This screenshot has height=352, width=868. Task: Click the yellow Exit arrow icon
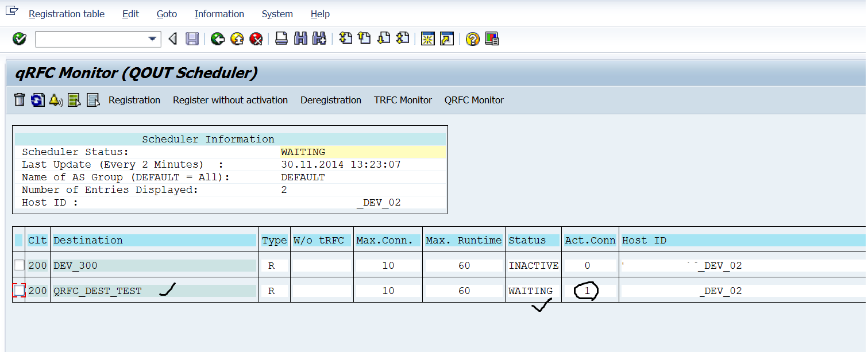237,39
